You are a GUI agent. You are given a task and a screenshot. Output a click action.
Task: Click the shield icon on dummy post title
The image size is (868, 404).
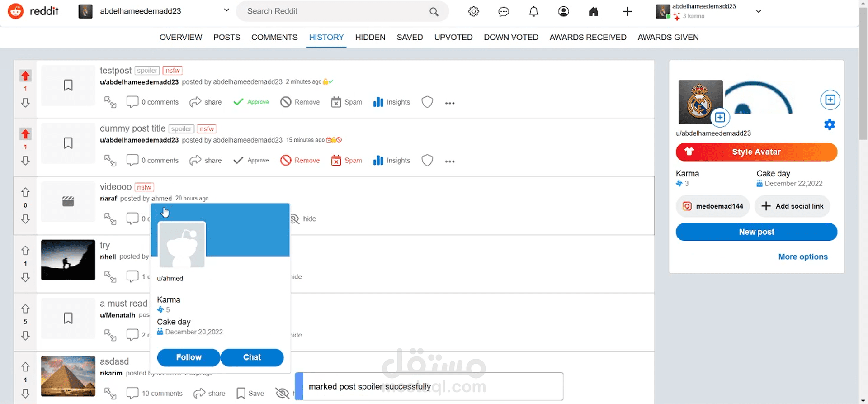pyautogui.click(x=427, y=161)
